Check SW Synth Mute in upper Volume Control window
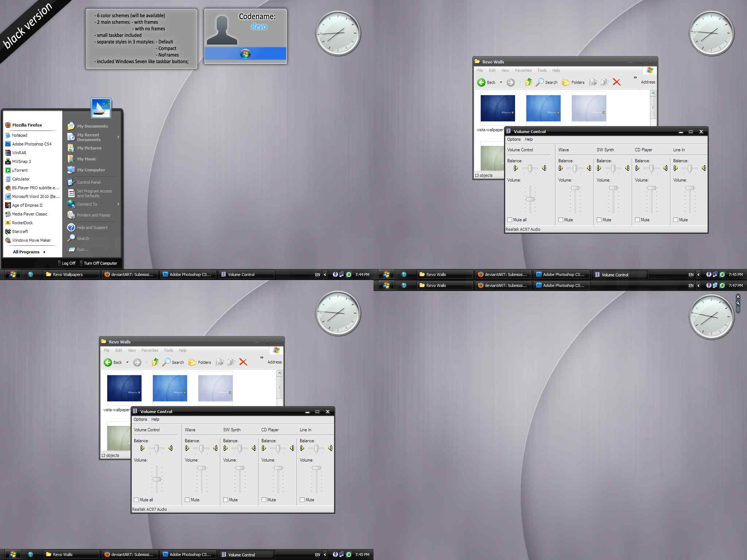Viewport: 747px width, 560px height. coord(599,220)
